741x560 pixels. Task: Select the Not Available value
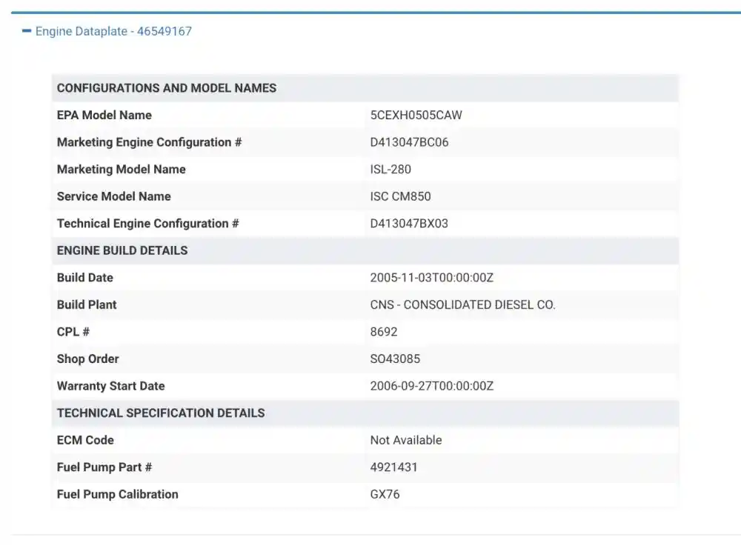click(x=406, y=440)
